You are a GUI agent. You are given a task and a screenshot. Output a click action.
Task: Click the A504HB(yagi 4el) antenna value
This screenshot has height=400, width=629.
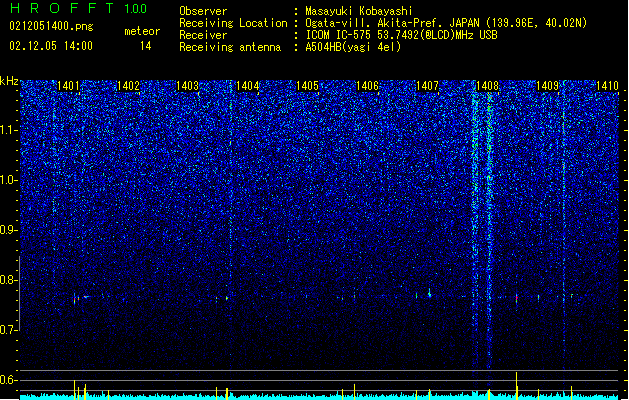(x=353, y=47)
